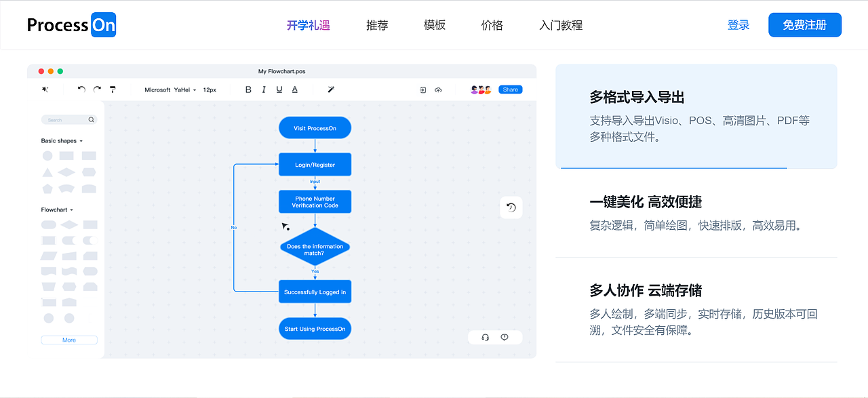Click the blue Share button
The width and height of the screenshot is (868, 398).
point(510,89)
